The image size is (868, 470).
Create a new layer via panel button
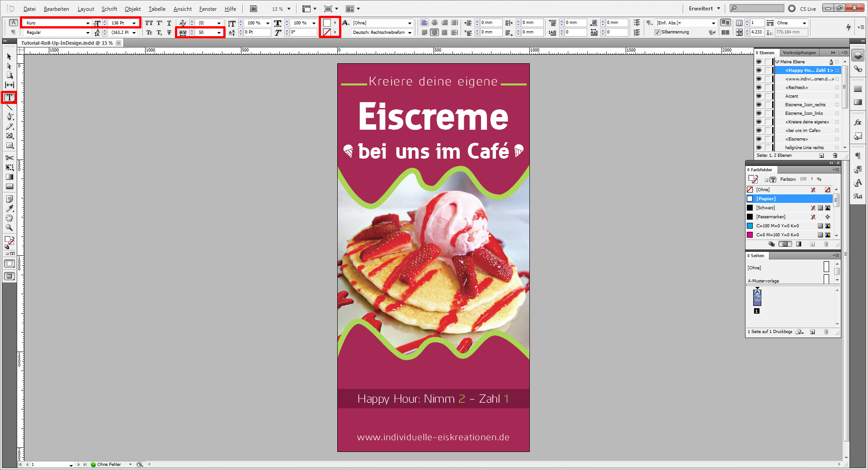(x=822, y=155)
